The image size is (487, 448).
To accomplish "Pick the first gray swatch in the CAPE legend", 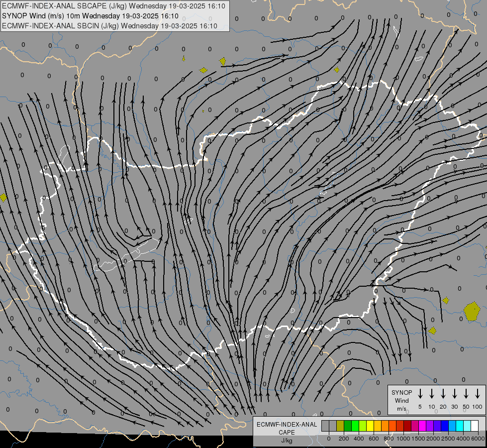I will (325, 426).
